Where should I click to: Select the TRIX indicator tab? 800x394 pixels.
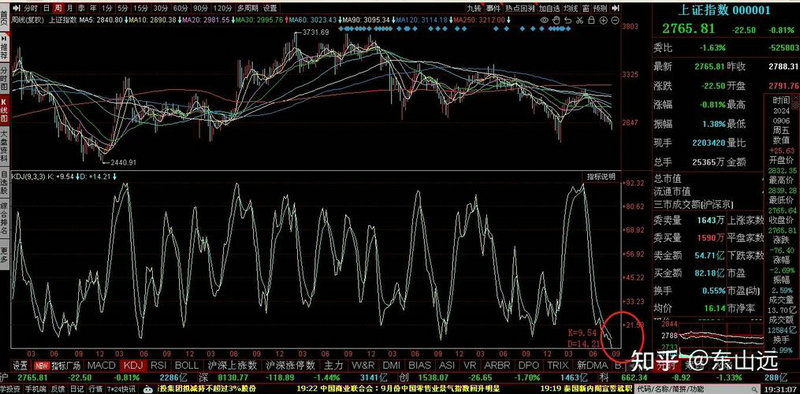pos(558,365)
